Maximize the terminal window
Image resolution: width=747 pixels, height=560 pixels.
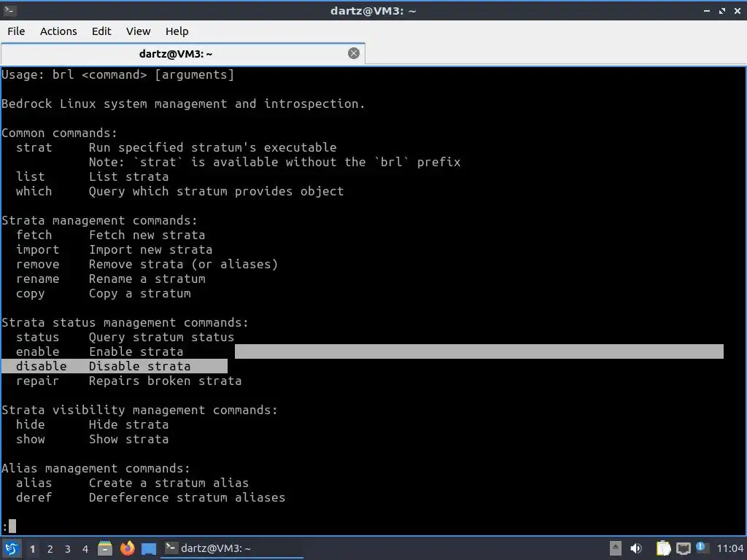722,10
